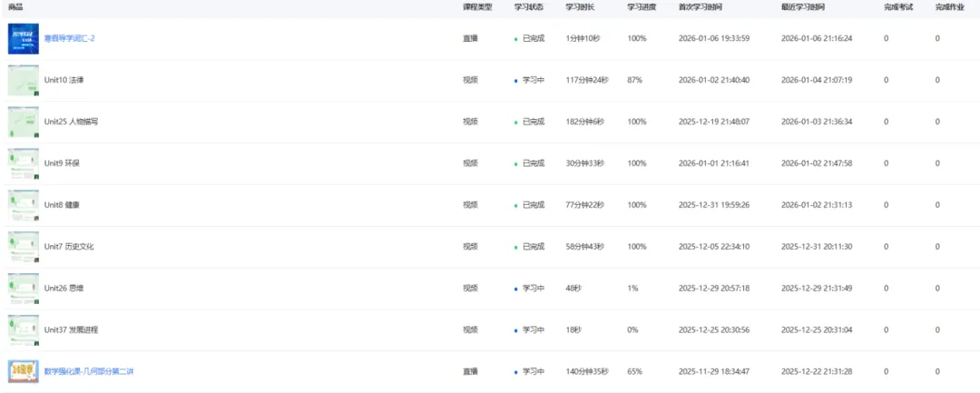
Task: Click duration 182分钟6秒
Action: [x=585, y=122]
